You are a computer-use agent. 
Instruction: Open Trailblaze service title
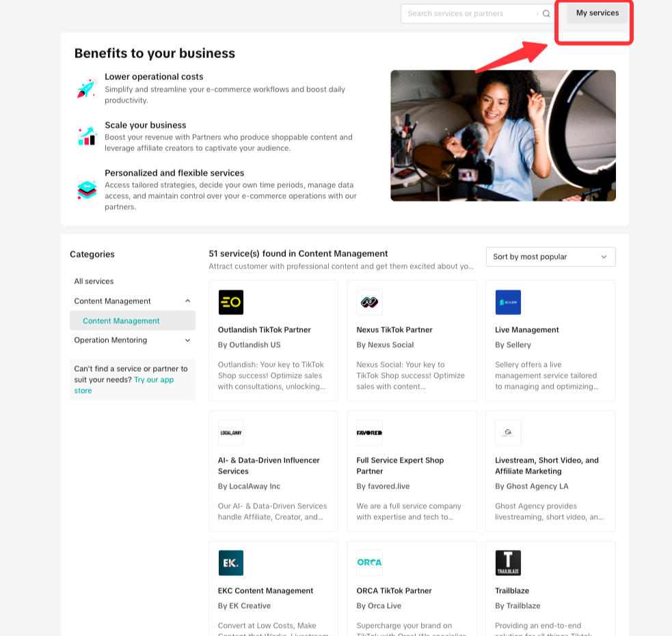coord(512,590)
